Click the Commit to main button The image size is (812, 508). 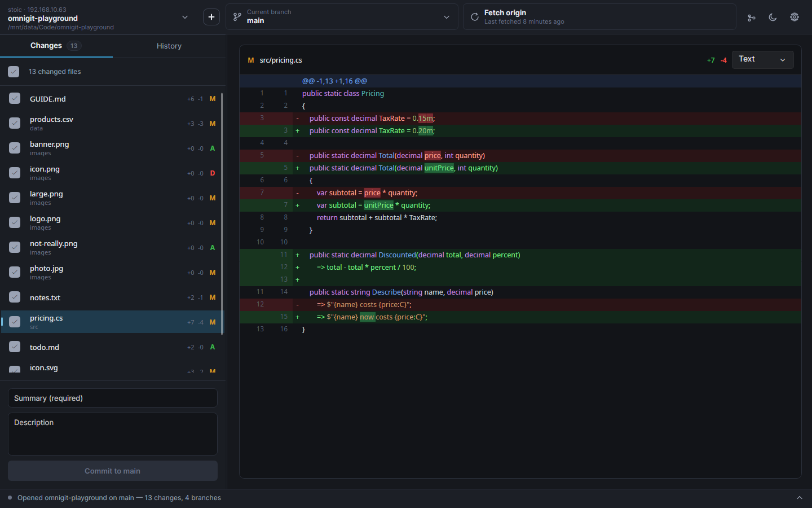click(x=113, y=471)
